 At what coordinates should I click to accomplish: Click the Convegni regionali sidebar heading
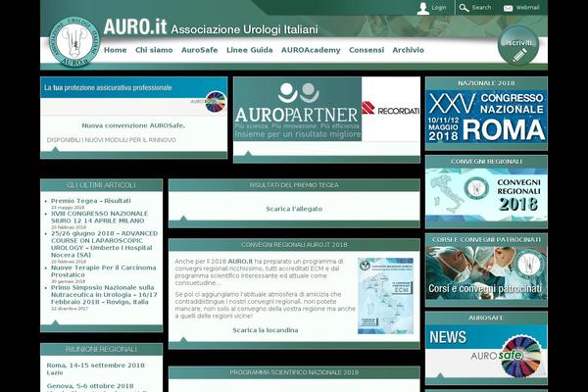pos(486,162)
